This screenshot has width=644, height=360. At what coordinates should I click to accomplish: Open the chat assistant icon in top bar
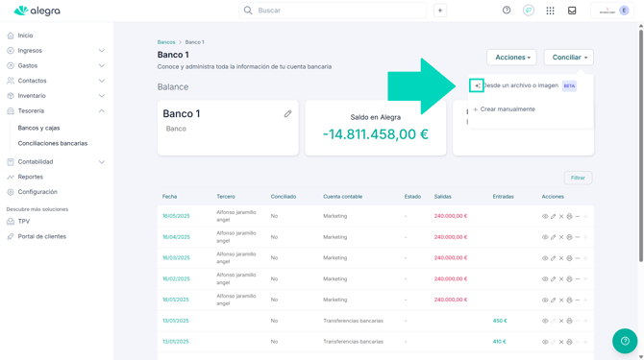(529, 11)
